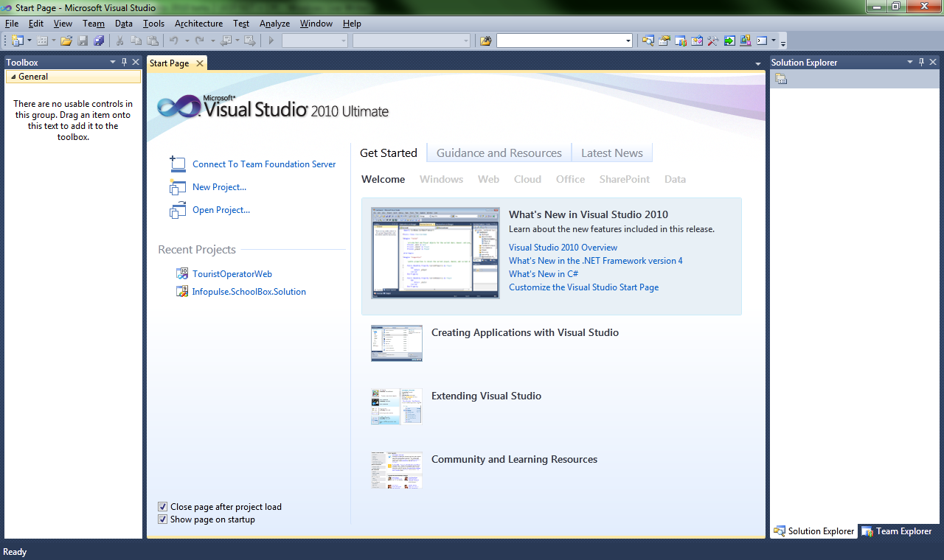This screenshot has width=944, height=560.
Task: Click What's New in C# link
Action: [x=544, y=274]
